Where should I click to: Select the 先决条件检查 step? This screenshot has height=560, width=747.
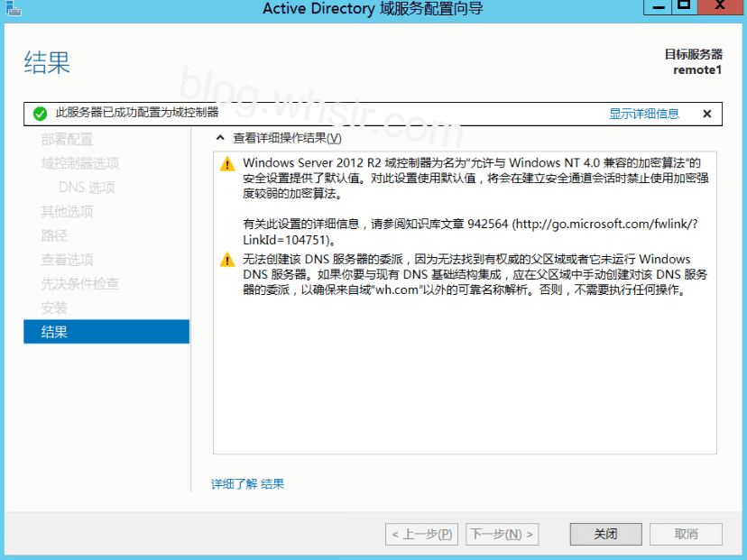point(80,284)
